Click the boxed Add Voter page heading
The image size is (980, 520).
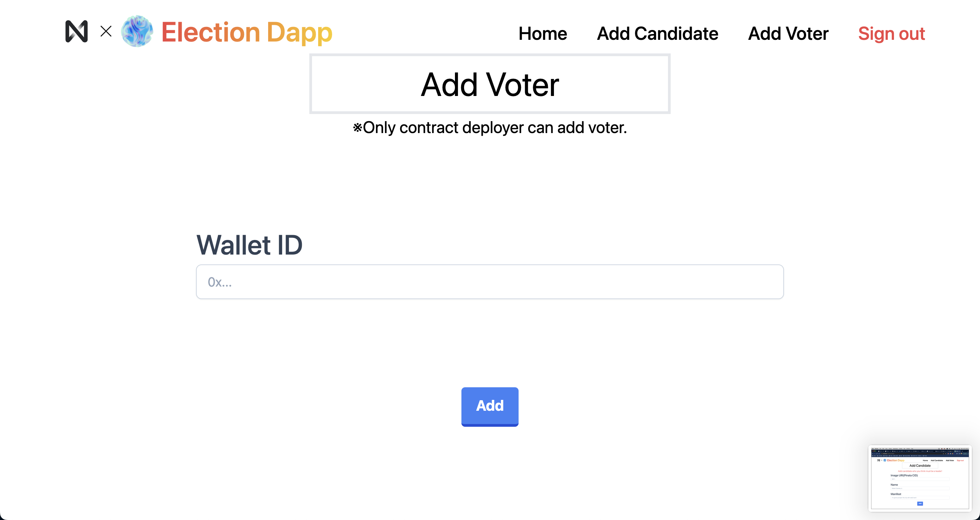pyautogui.click(x=490, y=84)
